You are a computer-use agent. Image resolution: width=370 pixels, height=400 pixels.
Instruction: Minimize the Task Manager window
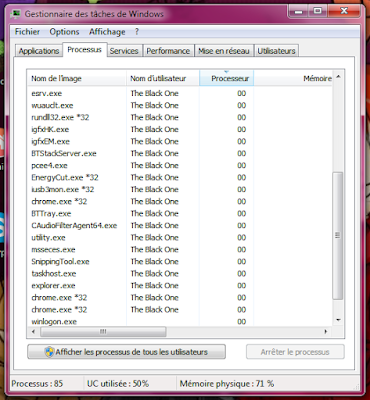(x=298, y=12)
